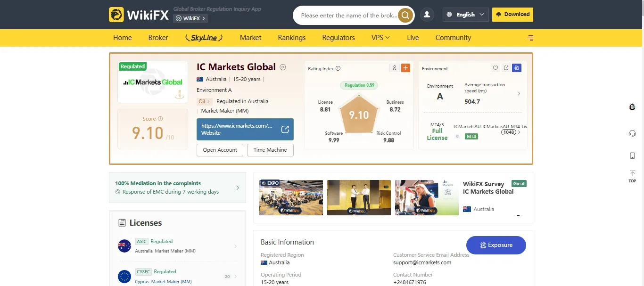Click the Time Machine button

pos(270,150)
